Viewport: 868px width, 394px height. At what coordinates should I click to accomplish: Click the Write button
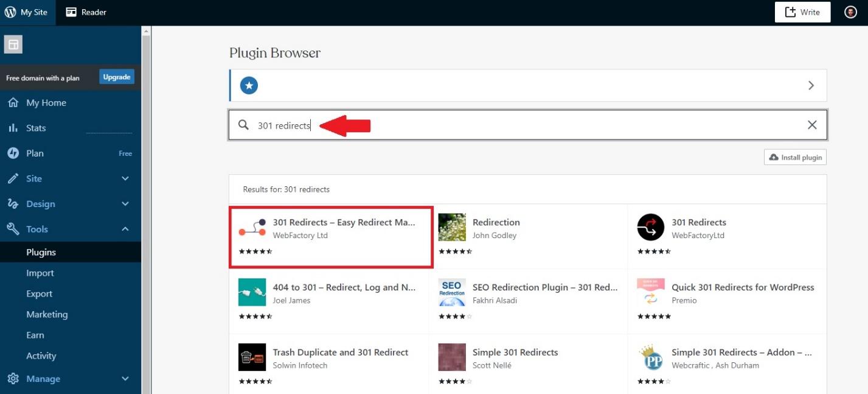(802, 12)
